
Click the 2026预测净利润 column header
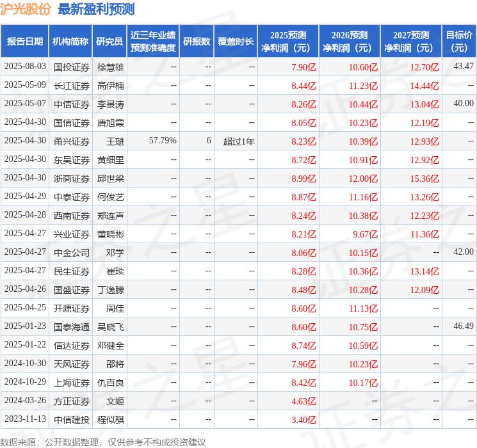point(350,42)
